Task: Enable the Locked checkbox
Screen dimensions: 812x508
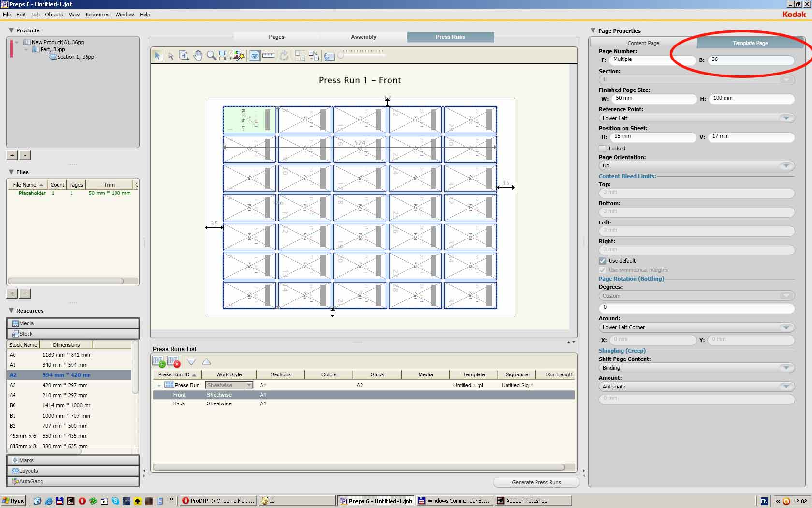Action: click(x=603, y=149)
